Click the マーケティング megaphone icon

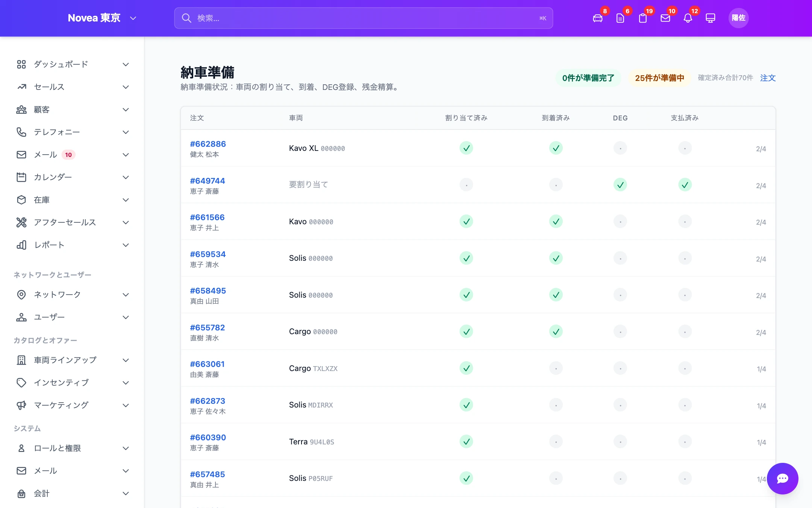pos(21,405)
